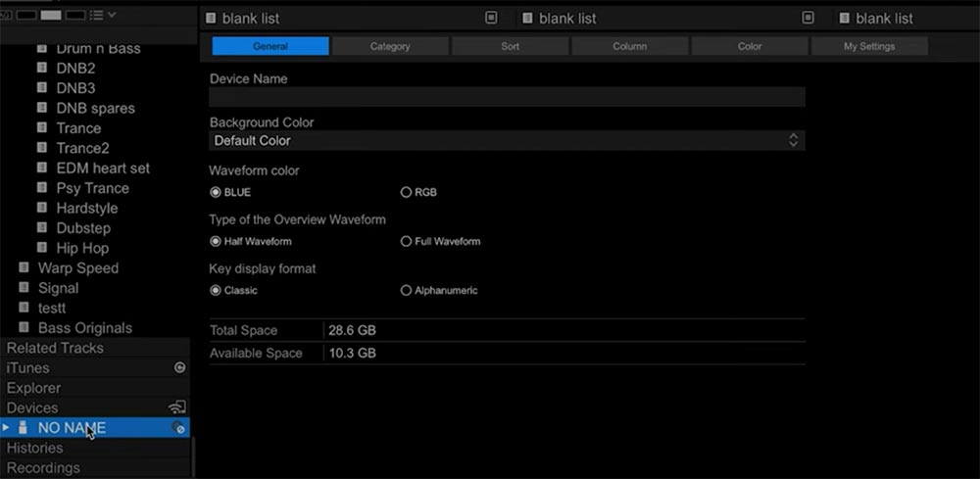The width and height of the screenshot is (980, 479).
Task: Click the playlist icon beside Warp Speed
Action: tap(24, 268)
